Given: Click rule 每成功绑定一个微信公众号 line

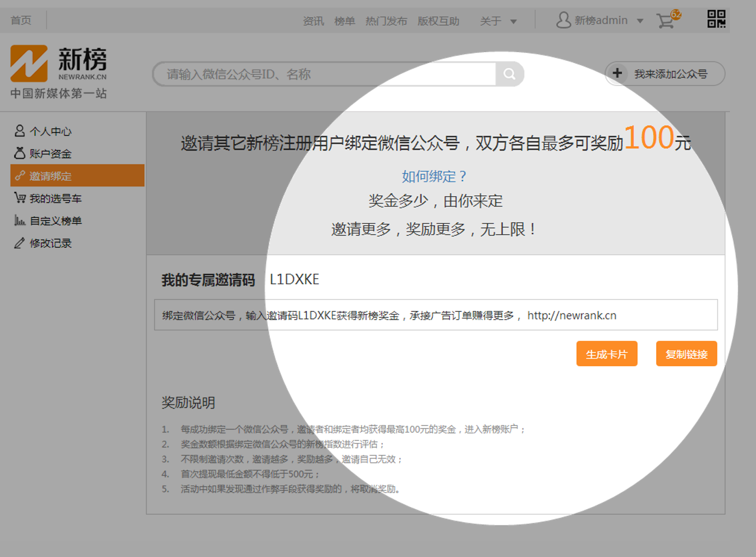Looking at the screenshot, I should pyautogui.click(x=353, y=429).
